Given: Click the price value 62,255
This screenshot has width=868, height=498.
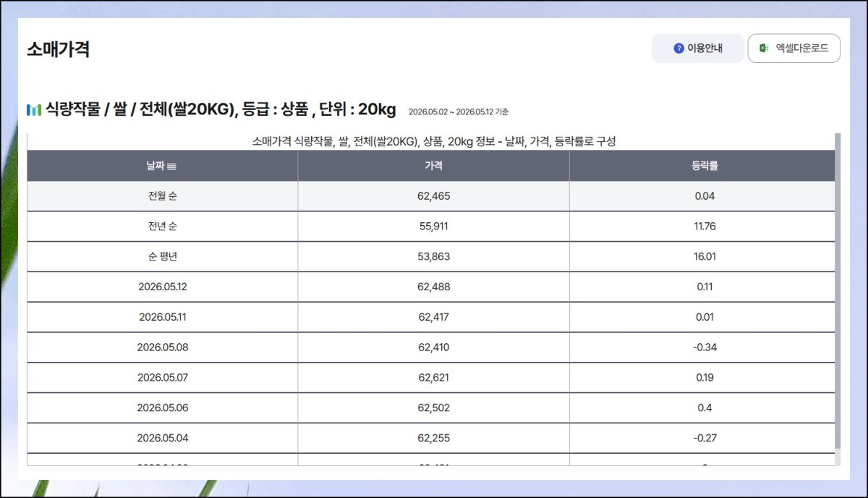Looking at the screenshot, I should pyautogui.click(x=434, y=438).
